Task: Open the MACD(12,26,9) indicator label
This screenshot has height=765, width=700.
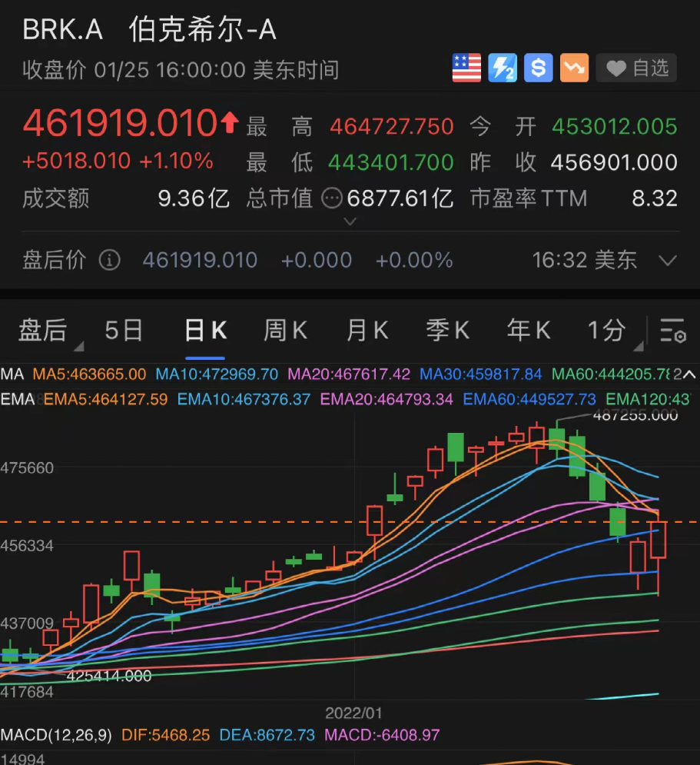Action: tap(58, 735)
